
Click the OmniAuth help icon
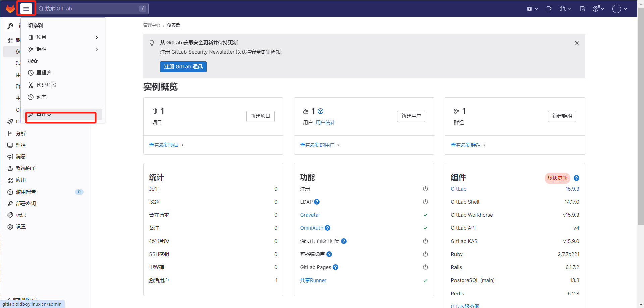[328, 228]
